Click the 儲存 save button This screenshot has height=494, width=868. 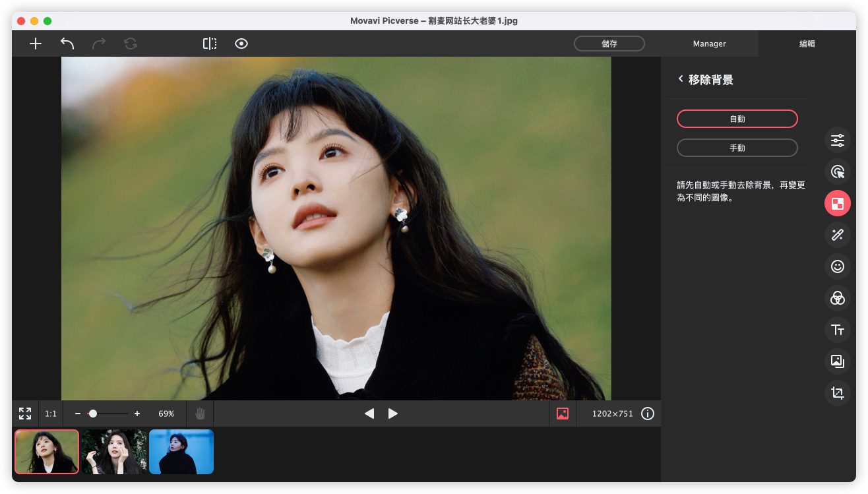(x=609, y=44)
